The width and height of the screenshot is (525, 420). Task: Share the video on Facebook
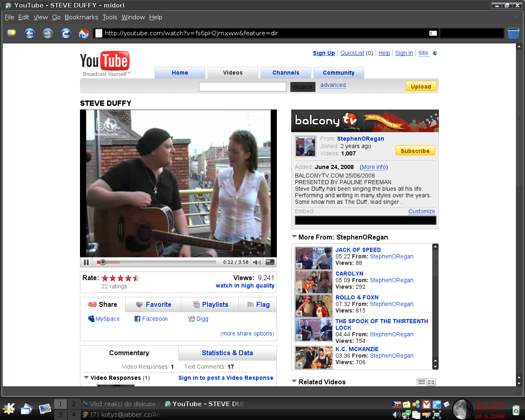[x=151, y=319]
